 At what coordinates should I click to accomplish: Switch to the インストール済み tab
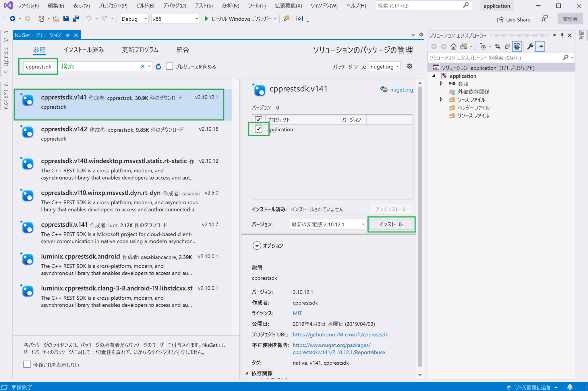(84, 49)
